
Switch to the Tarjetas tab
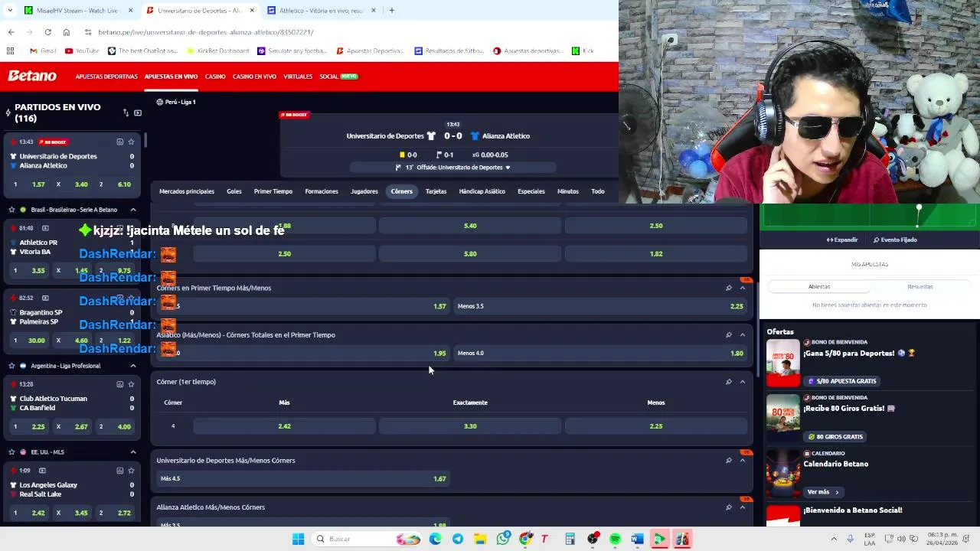436,191
